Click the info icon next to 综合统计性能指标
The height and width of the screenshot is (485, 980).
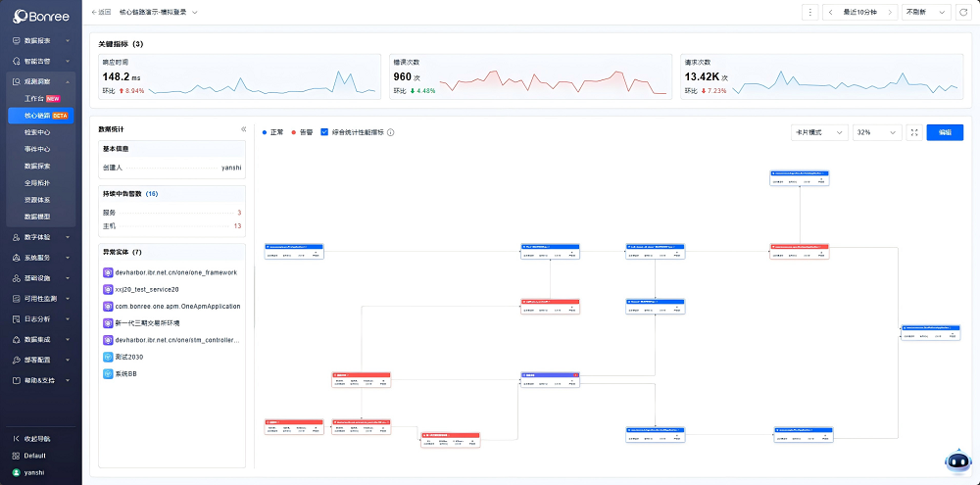pyautogui.click(x=391, y=132)
